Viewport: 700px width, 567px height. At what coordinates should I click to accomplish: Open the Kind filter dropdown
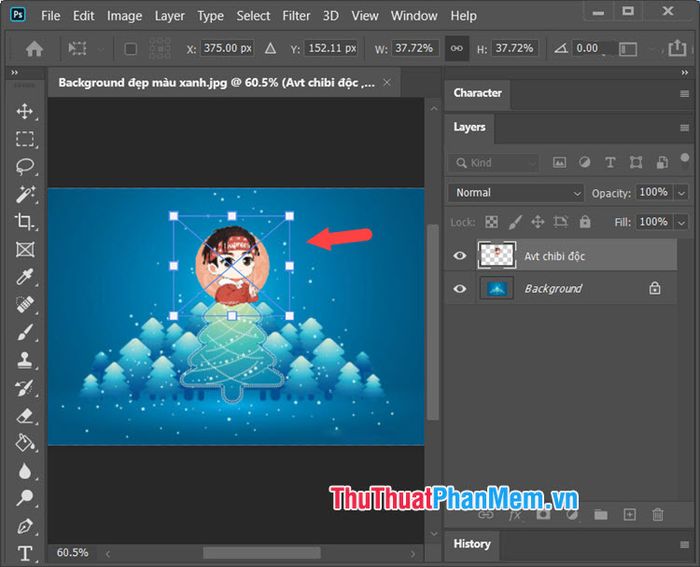493,163
